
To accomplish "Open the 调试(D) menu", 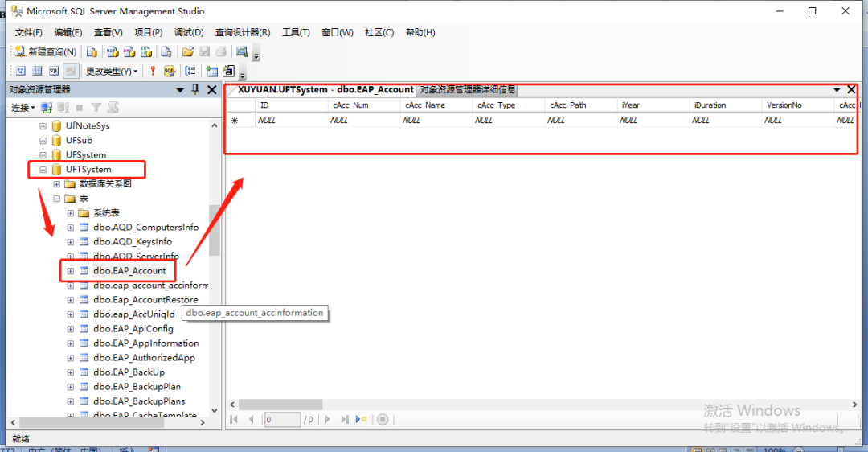I will 189,32.
